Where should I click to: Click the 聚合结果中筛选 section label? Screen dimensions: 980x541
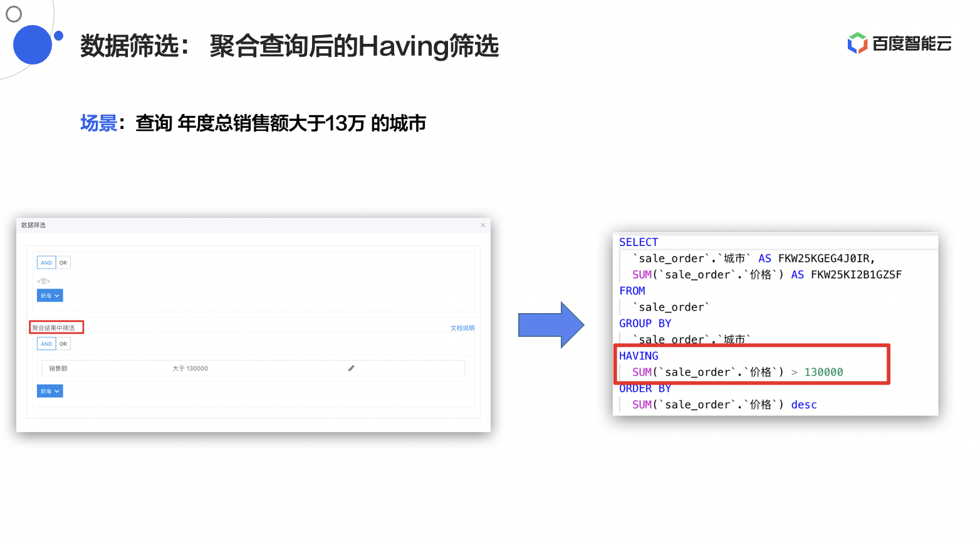pos(56,327)
